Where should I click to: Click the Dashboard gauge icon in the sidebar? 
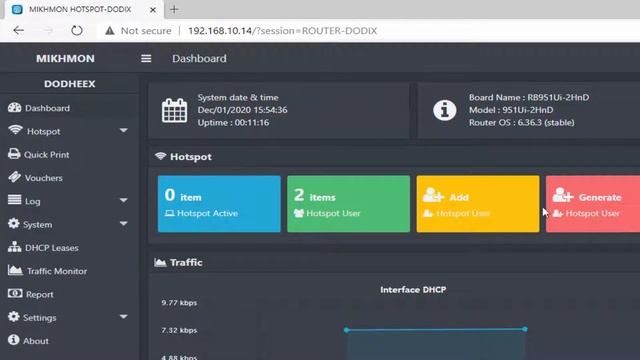point(14,108)
